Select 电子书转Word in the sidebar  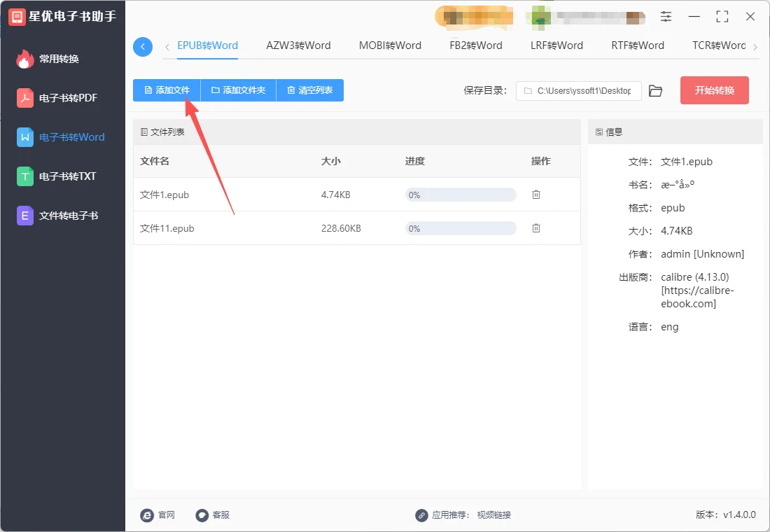(61, 137)
